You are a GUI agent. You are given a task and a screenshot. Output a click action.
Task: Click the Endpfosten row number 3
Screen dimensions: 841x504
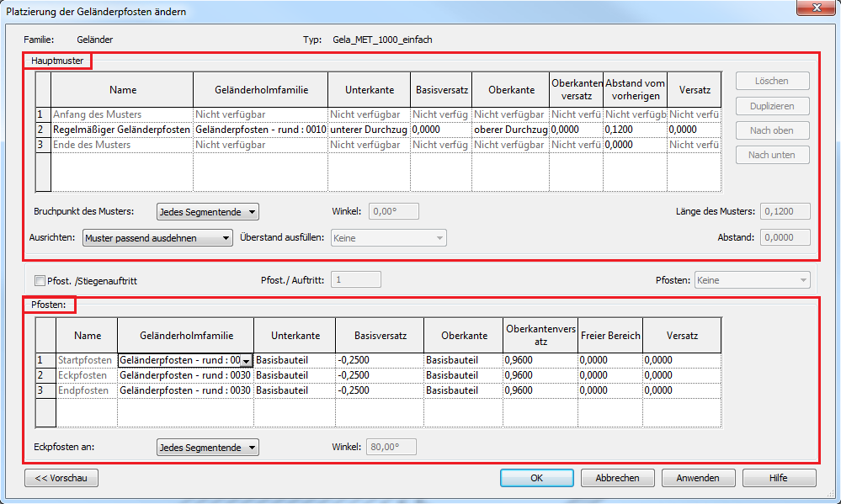pos(42,390)
